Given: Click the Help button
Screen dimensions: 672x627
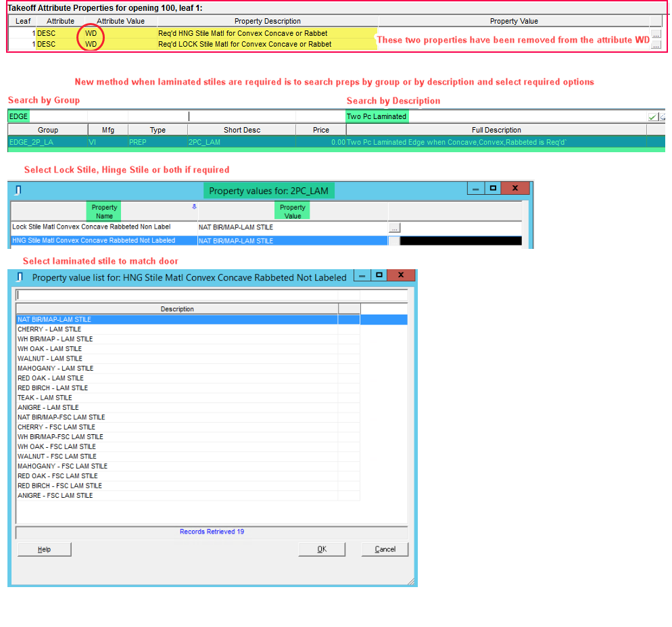Looking at the screenshot, I should click(x=44, y=549).
